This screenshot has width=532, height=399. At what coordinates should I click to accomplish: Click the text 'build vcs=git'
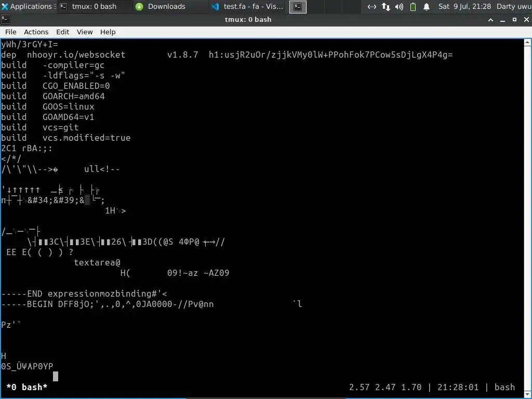click(39, 127)
